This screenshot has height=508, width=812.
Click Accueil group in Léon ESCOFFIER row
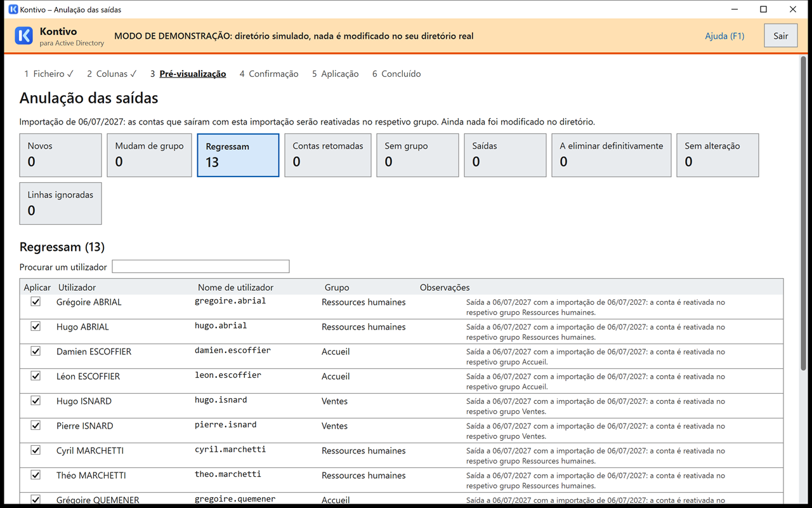[x=336, y=376]
